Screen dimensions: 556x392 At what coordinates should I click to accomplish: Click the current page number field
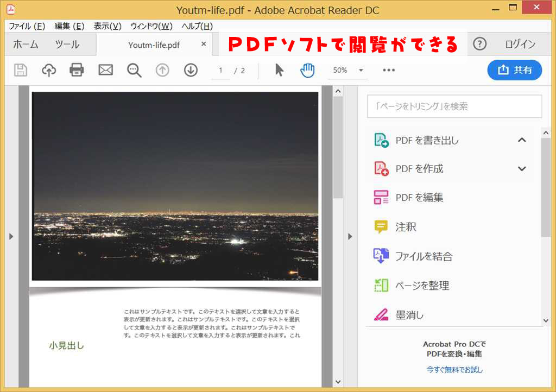tap(220, 70)
